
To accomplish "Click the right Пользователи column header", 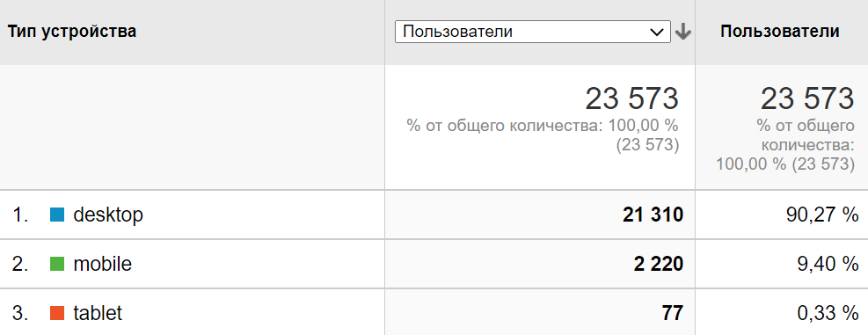I will (780, 31).
